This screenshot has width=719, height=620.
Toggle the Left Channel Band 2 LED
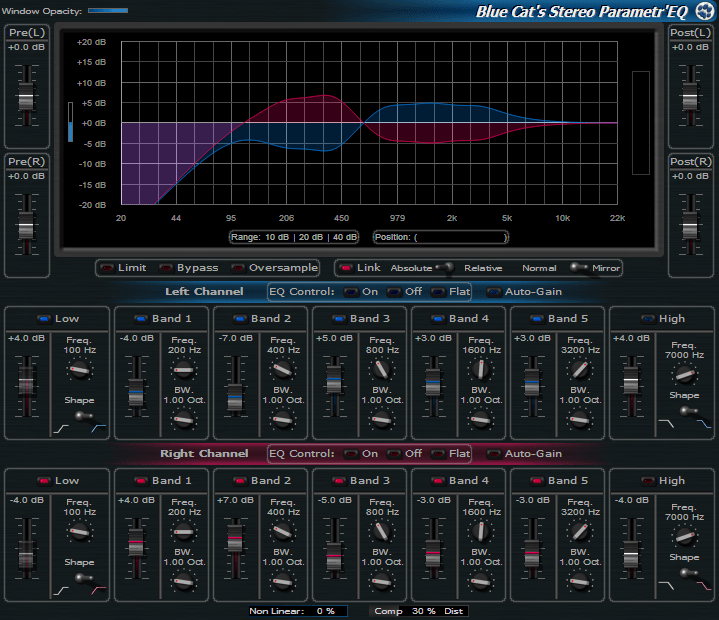(240, 319)
